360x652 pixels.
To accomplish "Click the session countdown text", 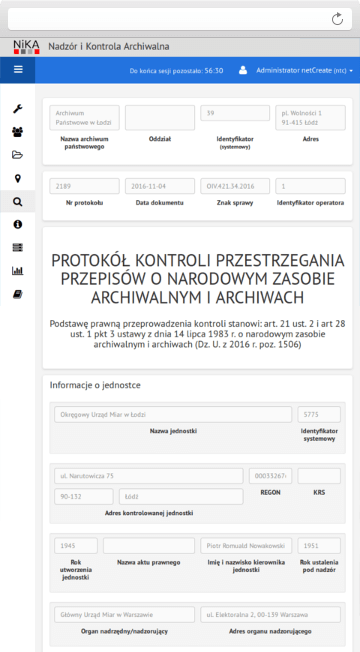I will point(176,71).
